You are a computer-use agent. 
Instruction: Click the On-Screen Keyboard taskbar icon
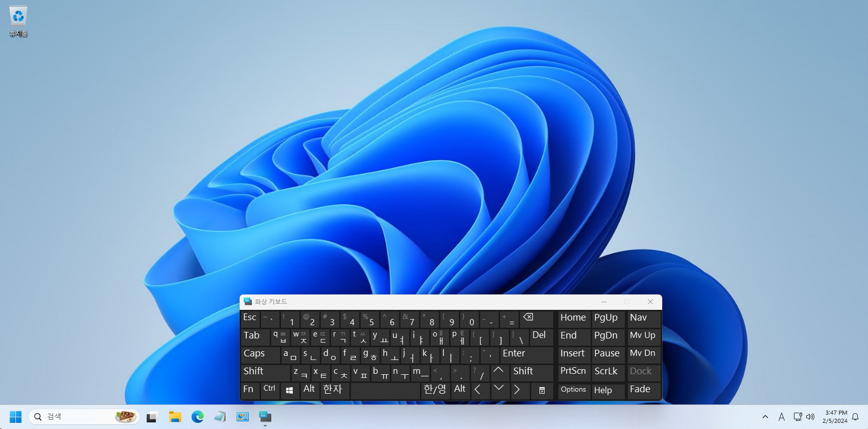pos(265,417)
